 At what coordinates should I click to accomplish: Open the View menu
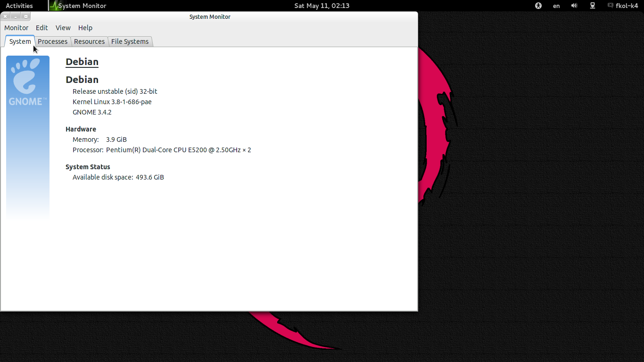tap(63, 28)
